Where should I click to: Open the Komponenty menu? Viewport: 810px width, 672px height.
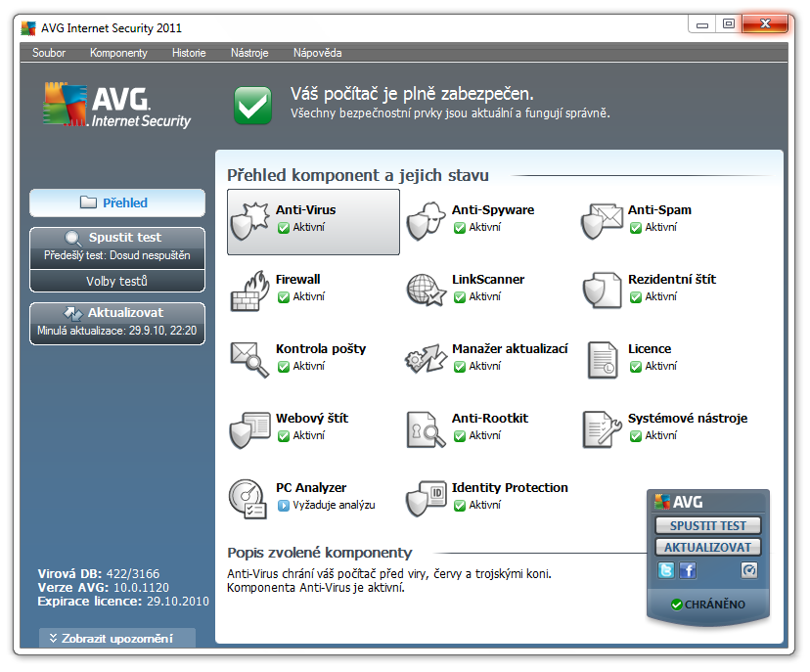pyautogui.click(x=118, y=53)
